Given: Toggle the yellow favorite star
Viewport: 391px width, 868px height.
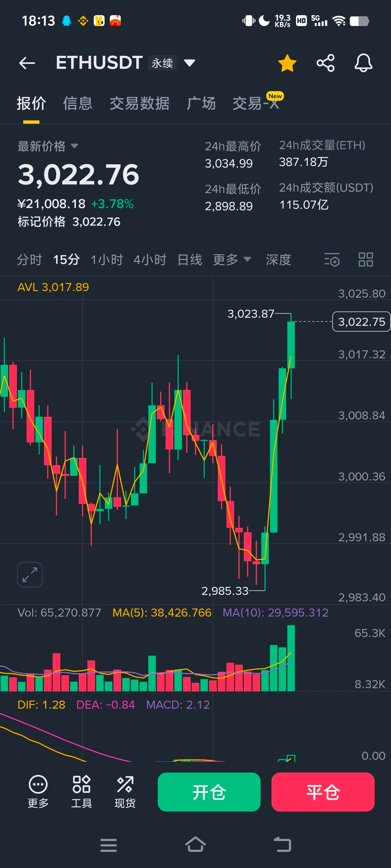Looking at the screenshot, I should 287,63.
